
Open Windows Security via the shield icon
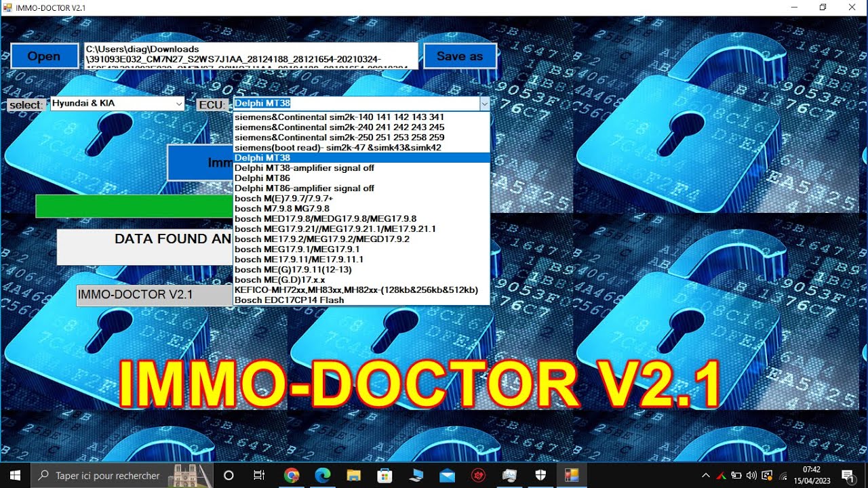point(540,475)
